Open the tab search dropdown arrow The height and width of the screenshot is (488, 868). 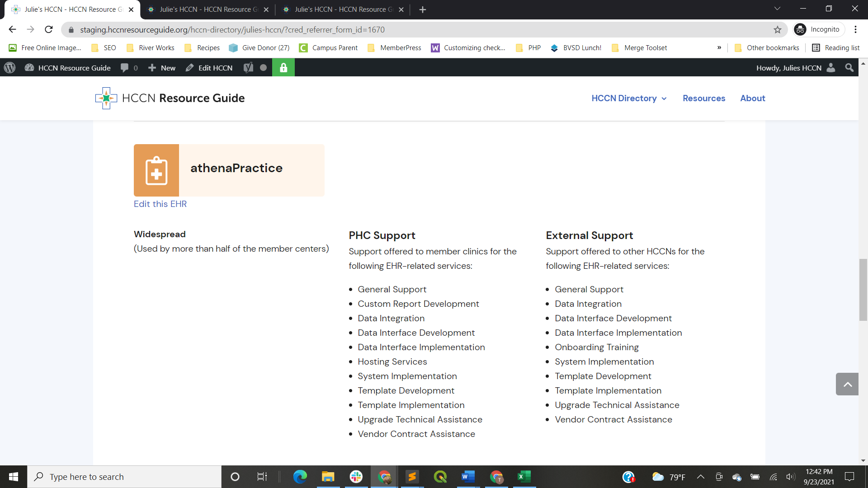pyautogui.click(x=777, y=9)
